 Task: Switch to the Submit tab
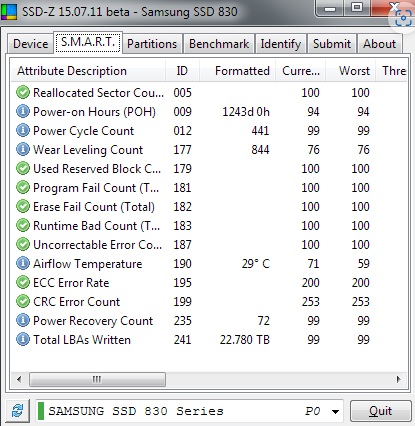click(332, 44)
